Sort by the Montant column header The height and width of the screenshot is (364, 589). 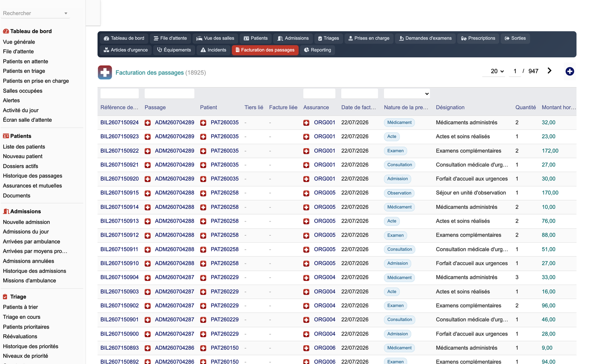[x=559, y=107]
